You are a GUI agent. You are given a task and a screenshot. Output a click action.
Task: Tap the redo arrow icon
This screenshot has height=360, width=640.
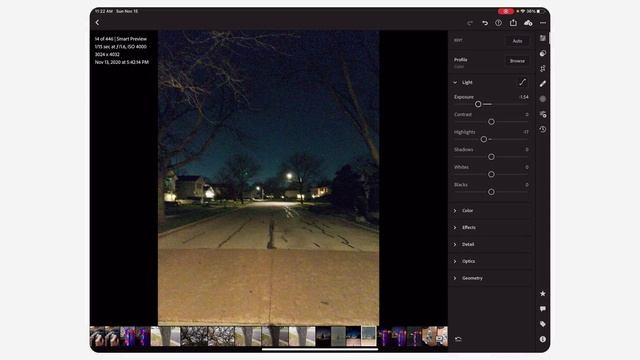coord(470,23)
